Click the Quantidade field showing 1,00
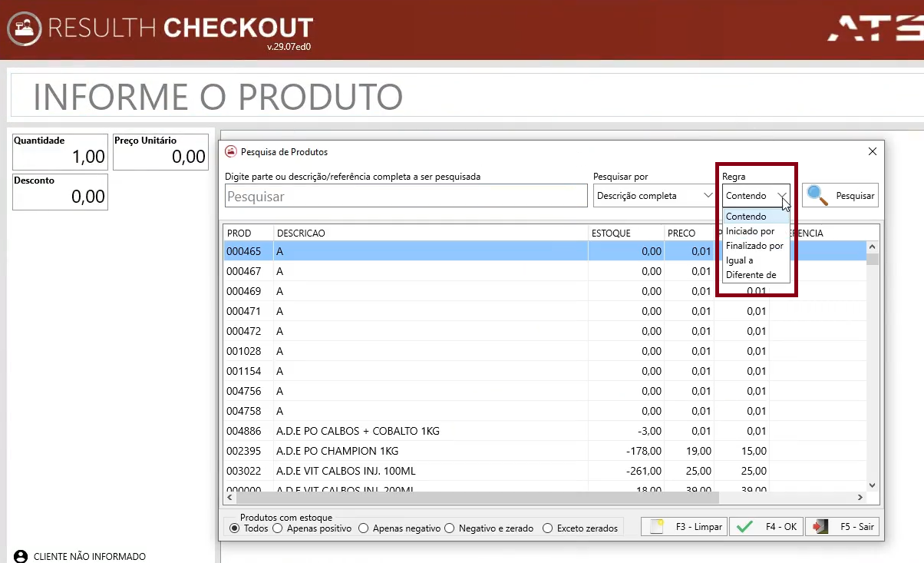The image size is (924, 563). click(x=61, y=151)
